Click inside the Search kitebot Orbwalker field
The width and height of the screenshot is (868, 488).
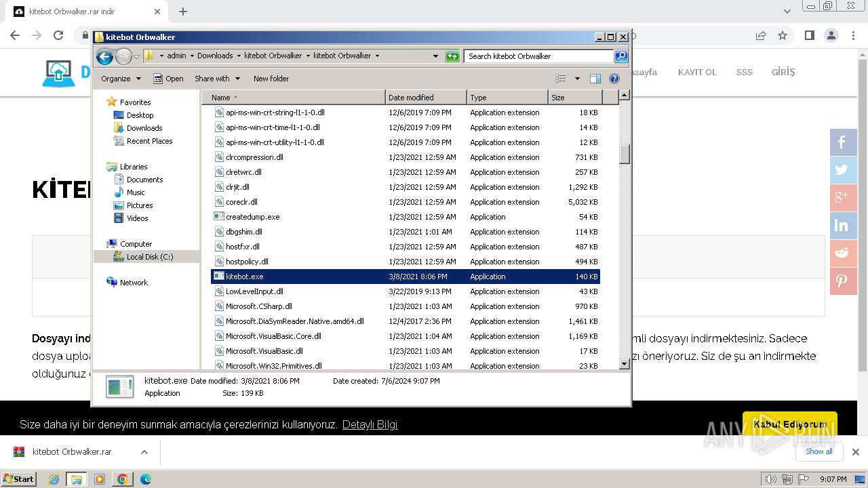click(539, 56)
